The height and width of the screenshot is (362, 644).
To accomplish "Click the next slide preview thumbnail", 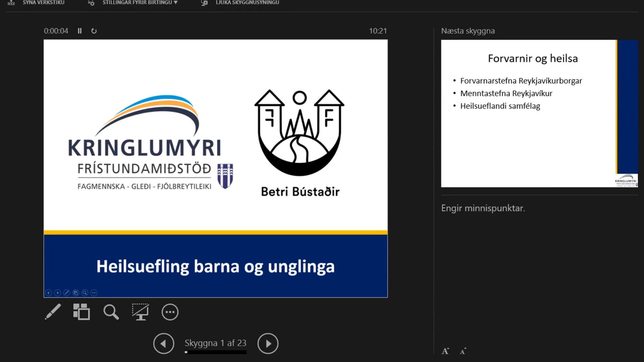I will (539, 113).
